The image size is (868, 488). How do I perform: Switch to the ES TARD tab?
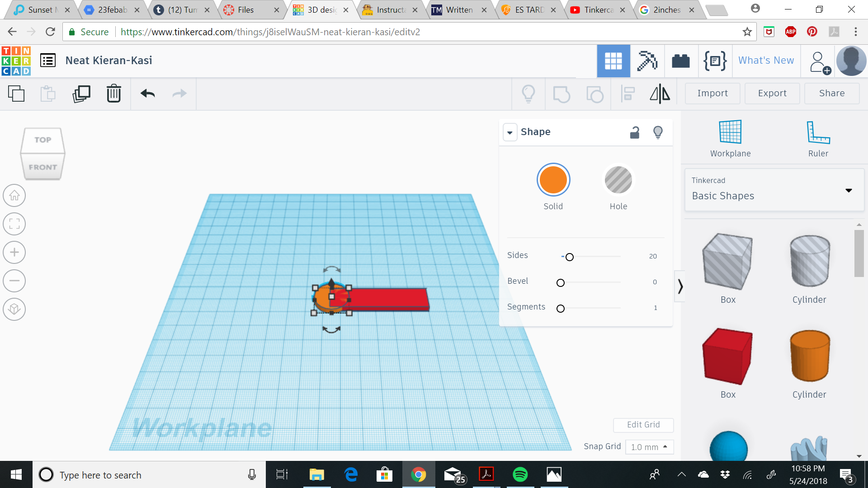(x=529, y=9)
